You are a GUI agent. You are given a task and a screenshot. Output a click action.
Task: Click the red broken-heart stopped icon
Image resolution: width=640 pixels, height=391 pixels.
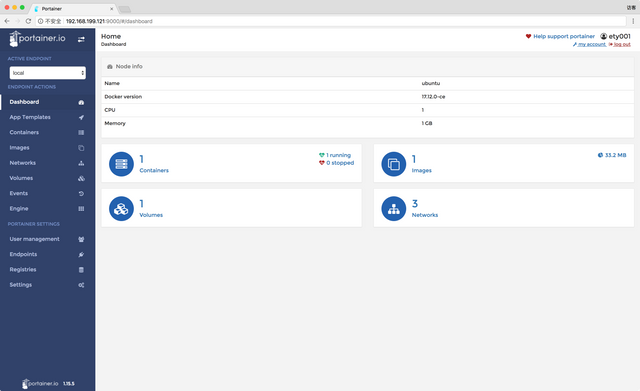click(x=322, y=163)
